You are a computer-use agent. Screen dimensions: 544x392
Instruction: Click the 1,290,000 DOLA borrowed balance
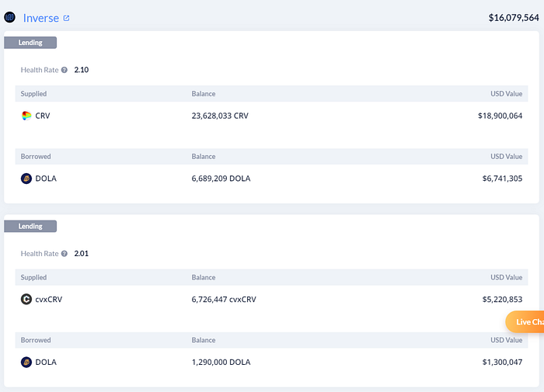221,362
